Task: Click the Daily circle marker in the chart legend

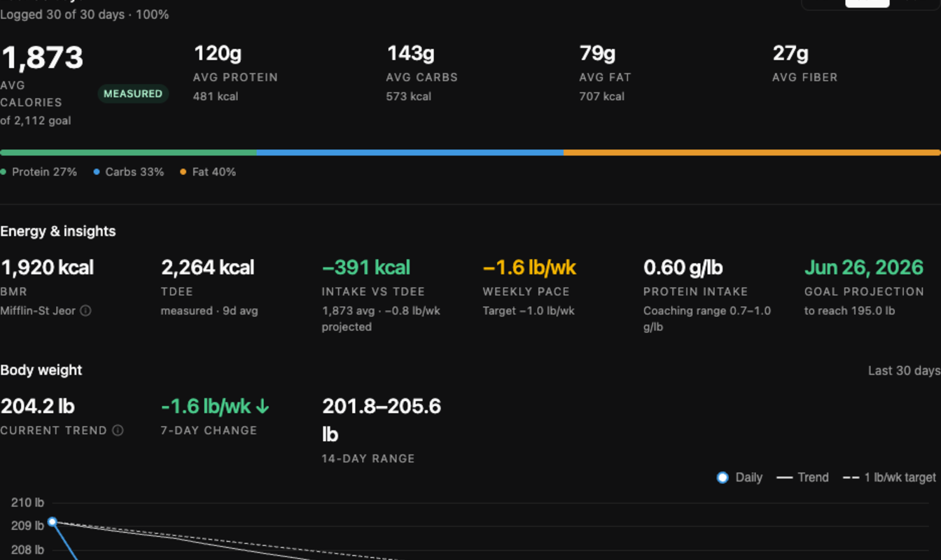Action: 723,477
